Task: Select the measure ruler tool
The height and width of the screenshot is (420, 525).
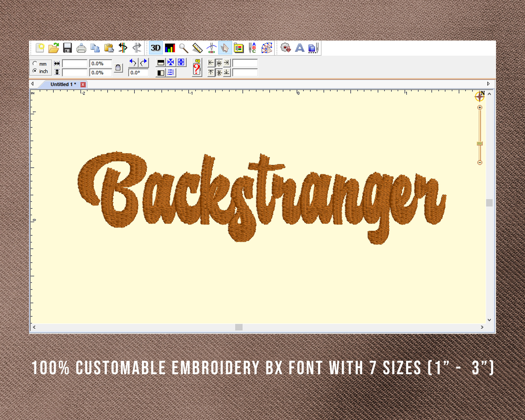Action: click(x=197, y=48)
